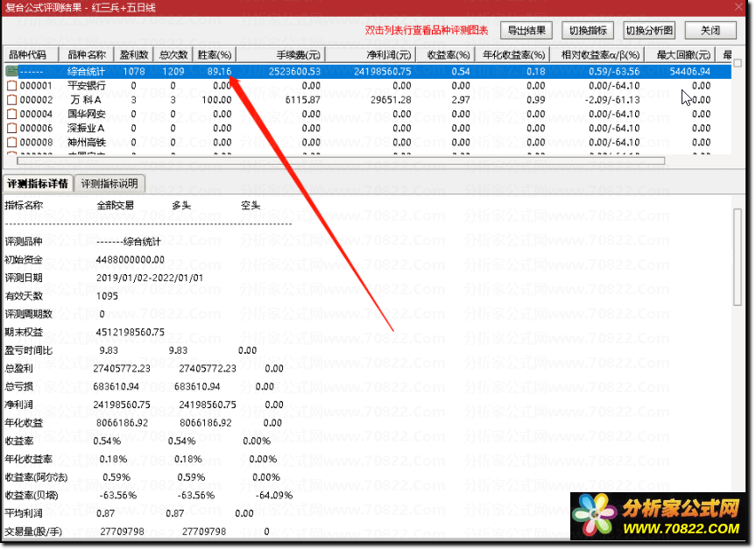Image resolution: width=756 pixels, height=550 pixels.
Task: Click the 89.16 win rate cell
Action: (219, 71)
